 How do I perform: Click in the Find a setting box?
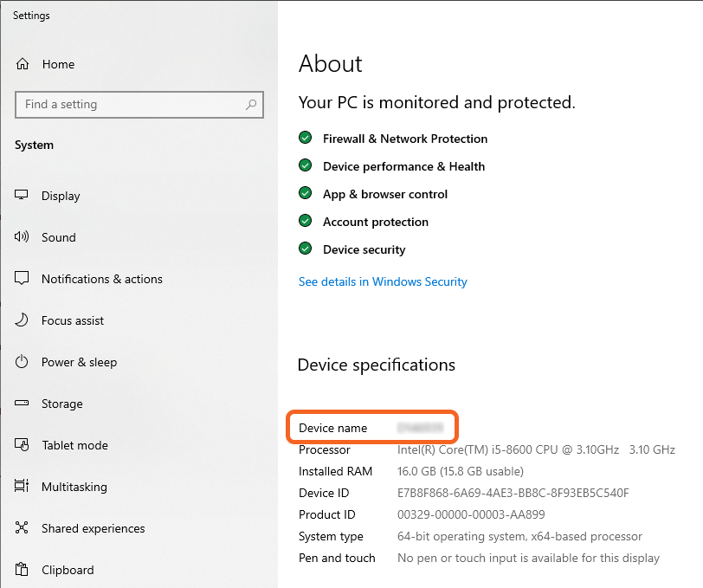(130, 105)
